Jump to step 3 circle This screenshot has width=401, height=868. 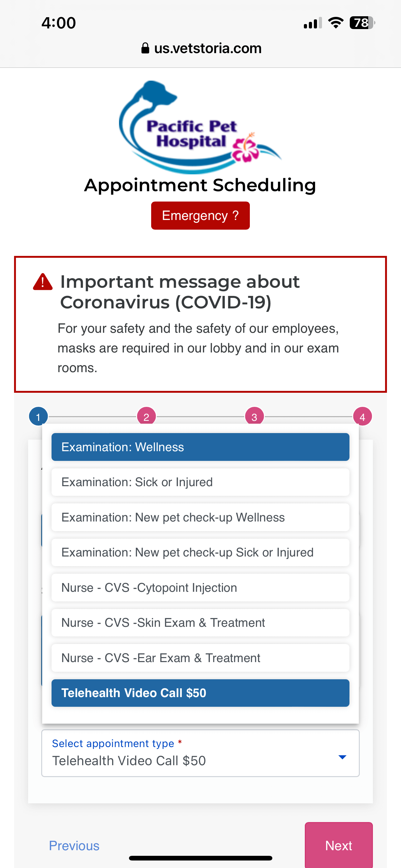[x=254, y=416]
